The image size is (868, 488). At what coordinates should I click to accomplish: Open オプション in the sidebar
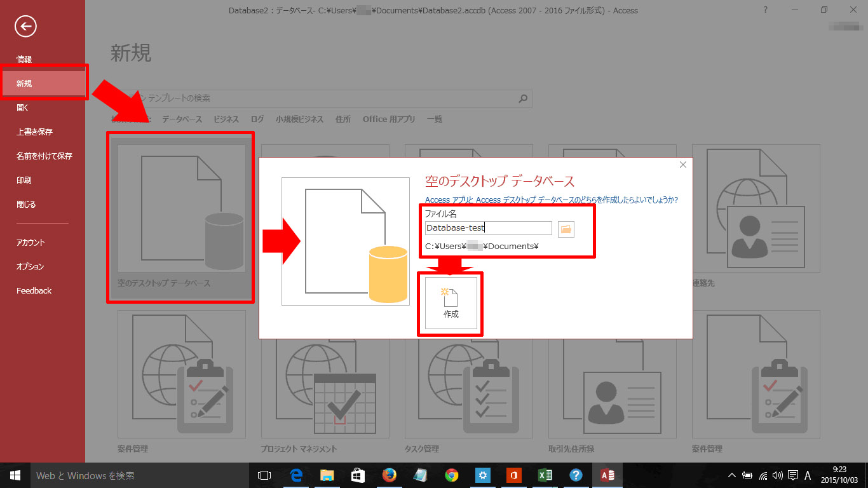point(31,266)
